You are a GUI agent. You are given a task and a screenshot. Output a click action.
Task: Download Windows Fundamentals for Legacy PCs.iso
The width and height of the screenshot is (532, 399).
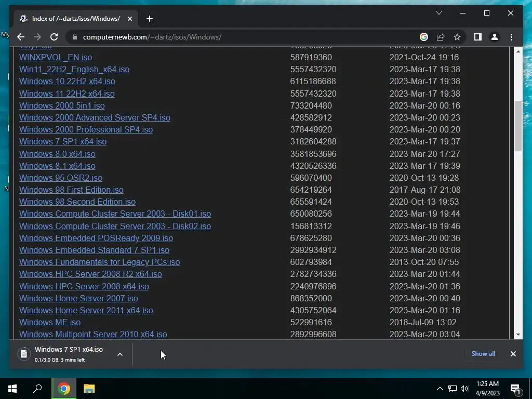[99, 262]
